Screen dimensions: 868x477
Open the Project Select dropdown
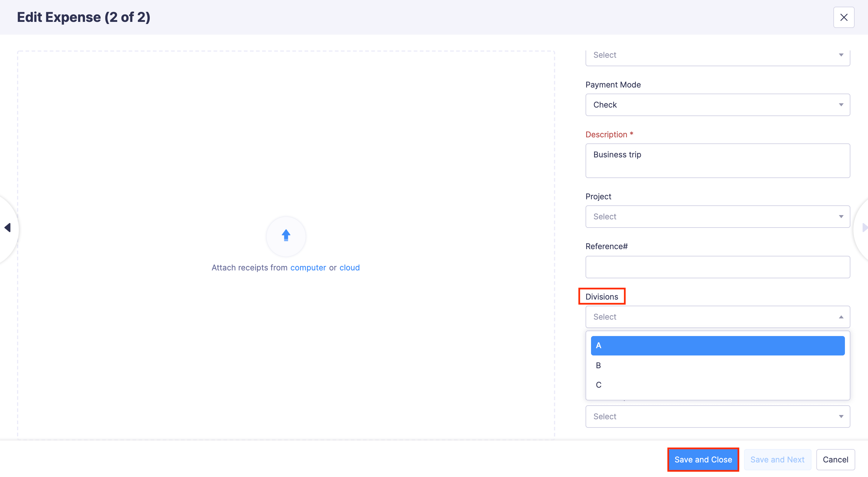pyautogui.click(x=717, y=216)
